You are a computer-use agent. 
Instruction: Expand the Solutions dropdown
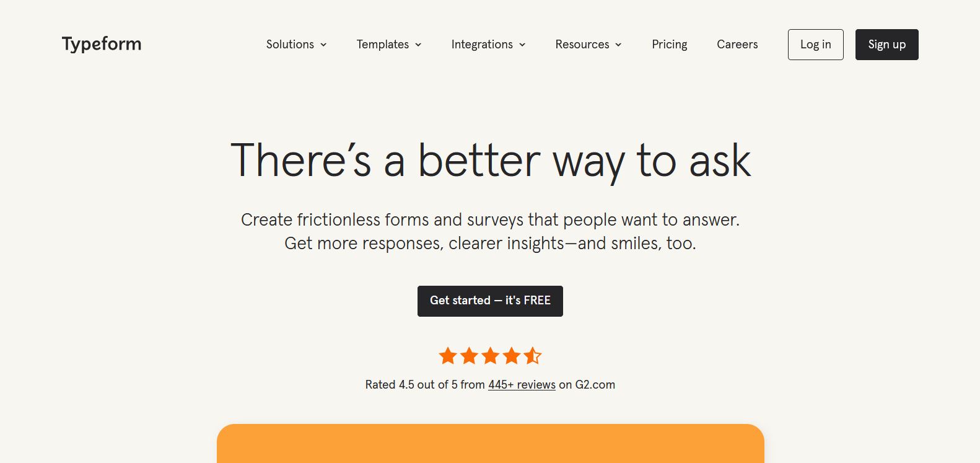(290, 45)
